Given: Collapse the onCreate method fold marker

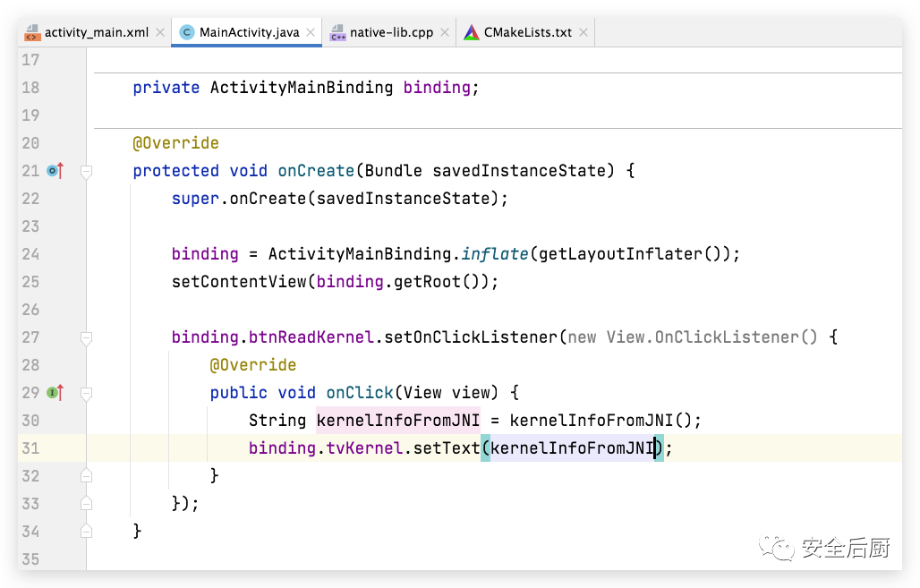Looking at the screenshot, I should 87,171.
